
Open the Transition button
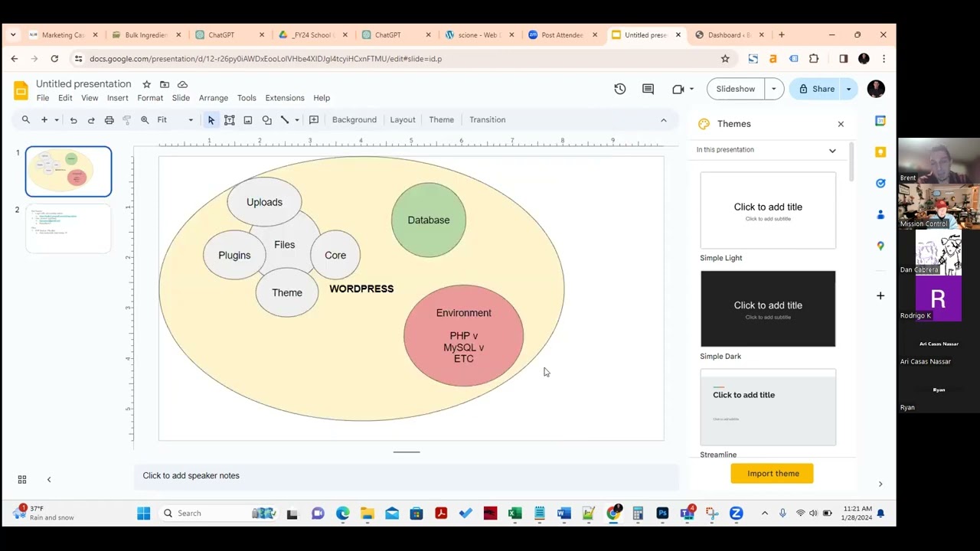click(x=488, y=119)
